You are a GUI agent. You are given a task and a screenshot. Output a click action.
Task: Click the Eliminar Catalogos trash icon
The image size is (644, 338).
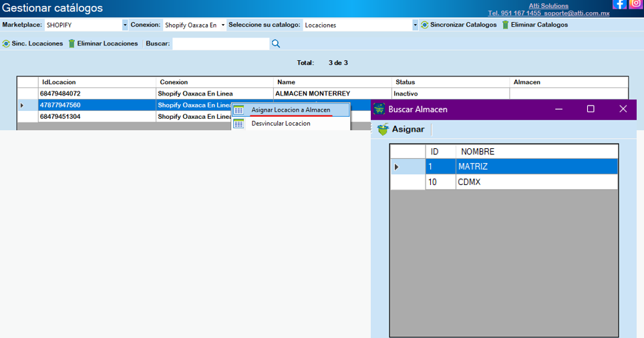505,25
